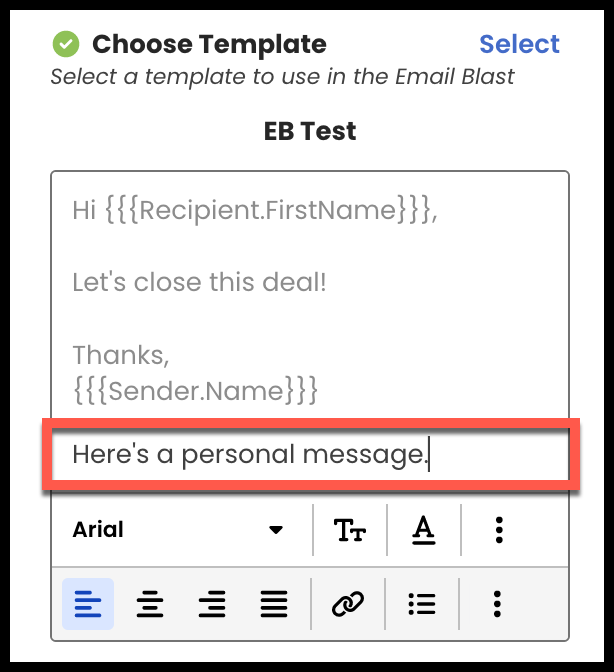Open more options in the font toolbar row
This screenshot has height=672, width=614.
499,530
